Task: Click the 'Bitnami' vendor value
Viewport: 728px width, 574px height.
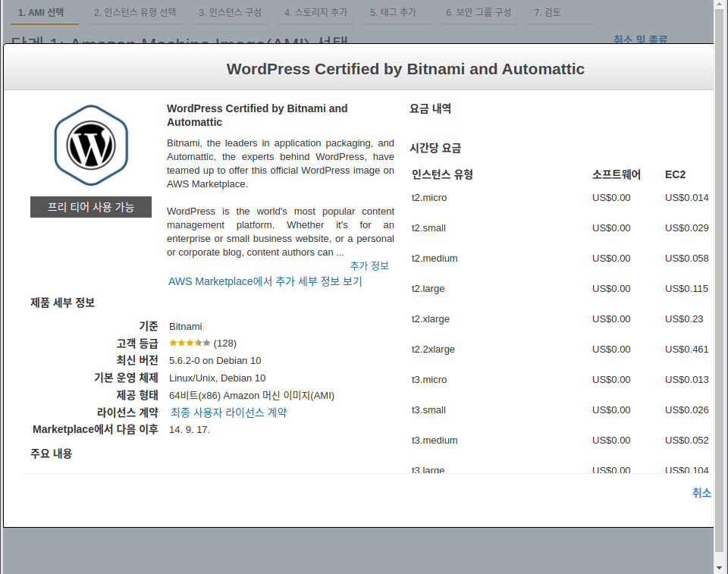Action: 185,327
